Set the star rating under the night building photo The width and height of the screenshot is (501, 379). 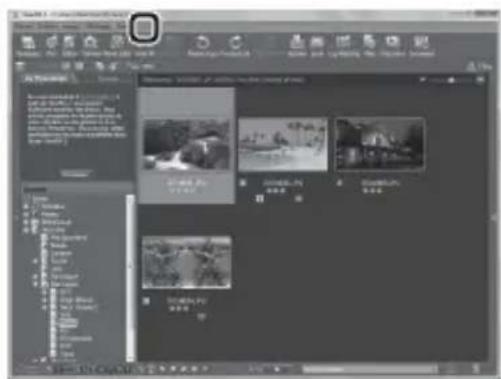372,191
